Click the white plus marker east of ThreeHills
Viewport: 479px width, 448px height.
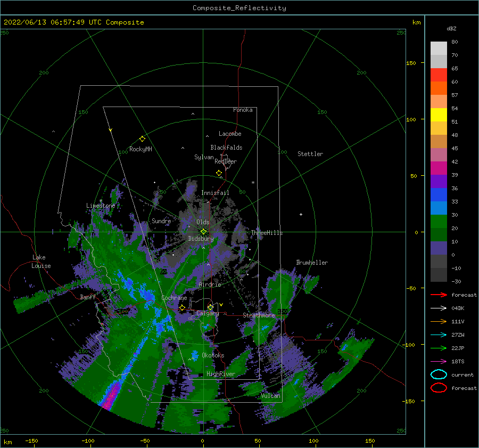pyautogui.click(x=301, y=214)
